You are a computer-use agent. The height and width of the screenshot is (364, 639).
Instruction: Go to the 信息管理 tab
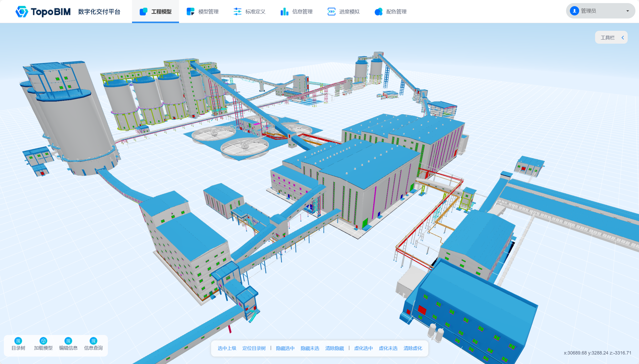click(x=297, y=12)
